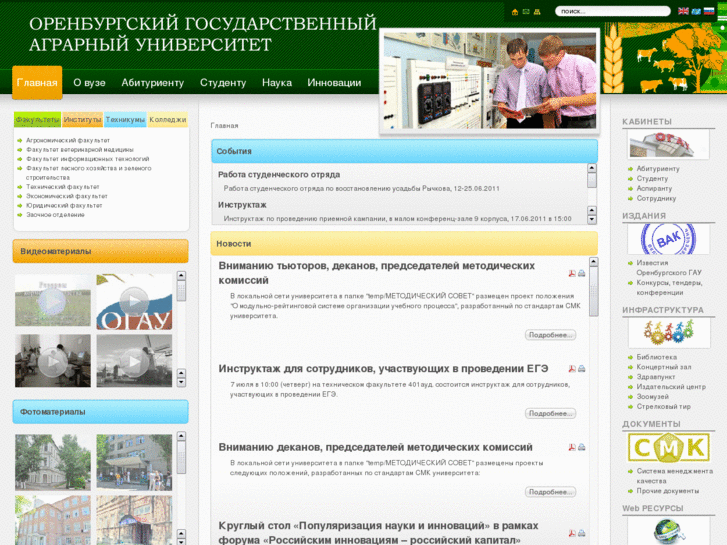Click the ОГАУ building image under Кабинеты
The height and width of the screenshot is (545, 727).
[x=668, y=144]
